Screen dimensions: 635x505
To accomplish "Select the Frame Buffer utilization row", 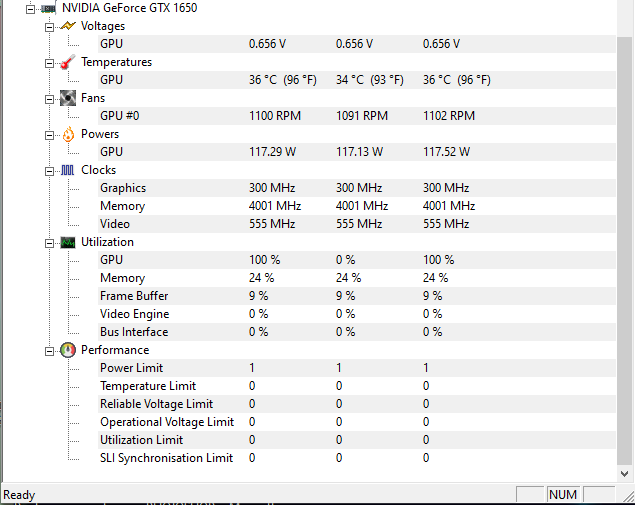I will tap(357, 296).
